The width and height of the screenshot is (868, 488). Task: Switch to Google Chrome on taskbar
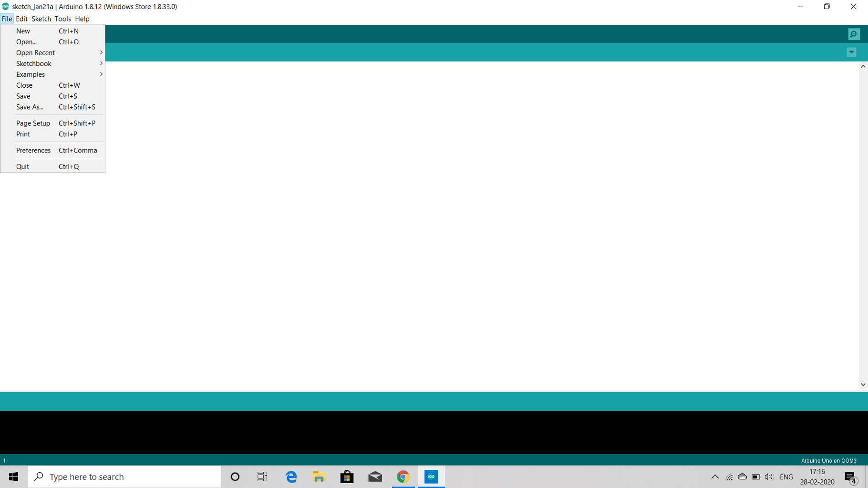coord(403,477)
